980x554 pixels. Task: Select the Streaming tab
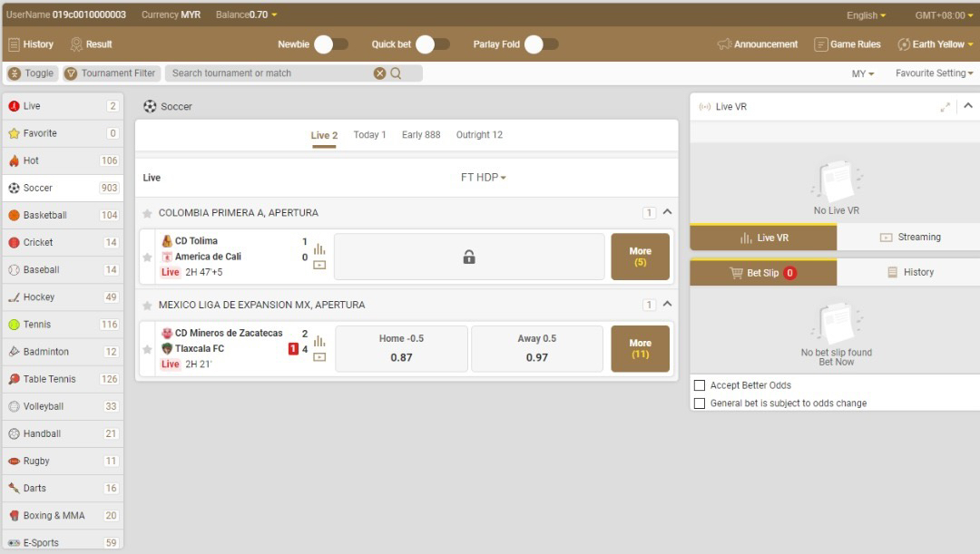pos(908,238)
